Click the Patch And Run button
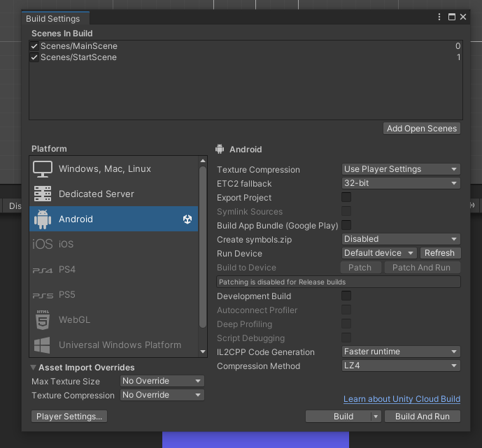482x448 pixels. point(422,268)
